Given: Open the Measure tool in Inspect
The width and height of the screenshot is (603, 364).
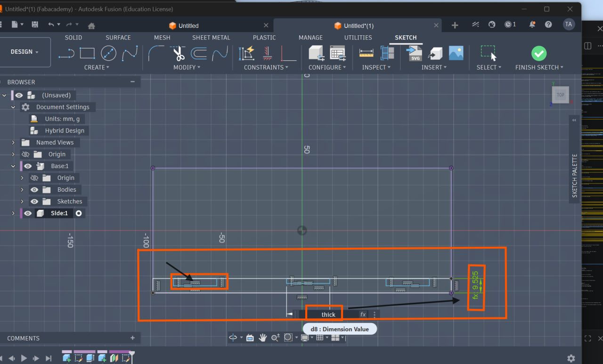Looking at the screenshot, I should point(366,53).
